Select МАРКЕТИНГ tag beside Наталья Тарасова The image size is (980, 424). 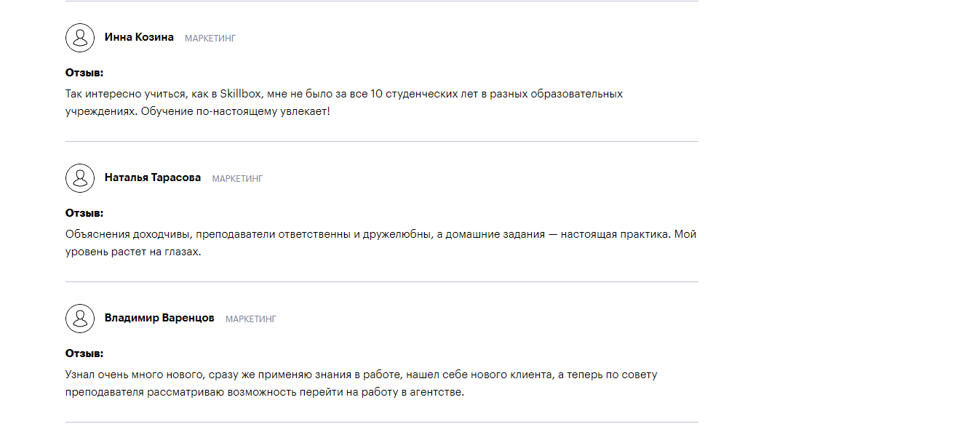(237, 179)
